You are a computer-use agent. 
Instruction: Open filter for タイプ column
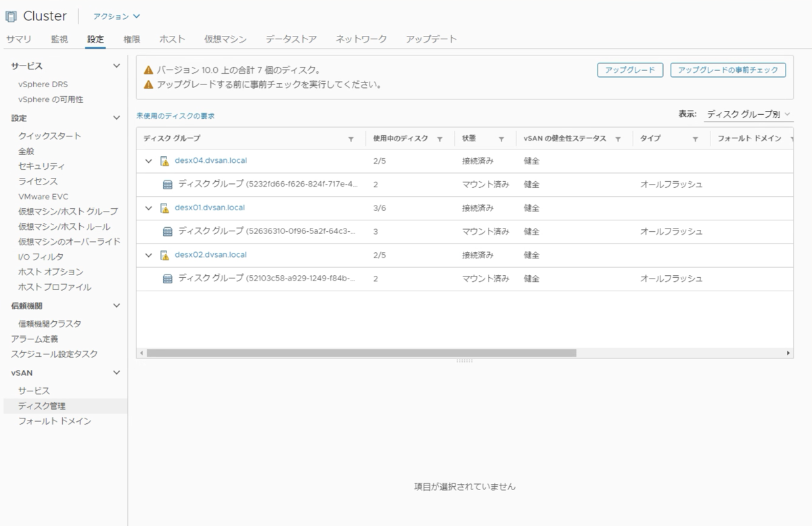(x=695, y=139)
